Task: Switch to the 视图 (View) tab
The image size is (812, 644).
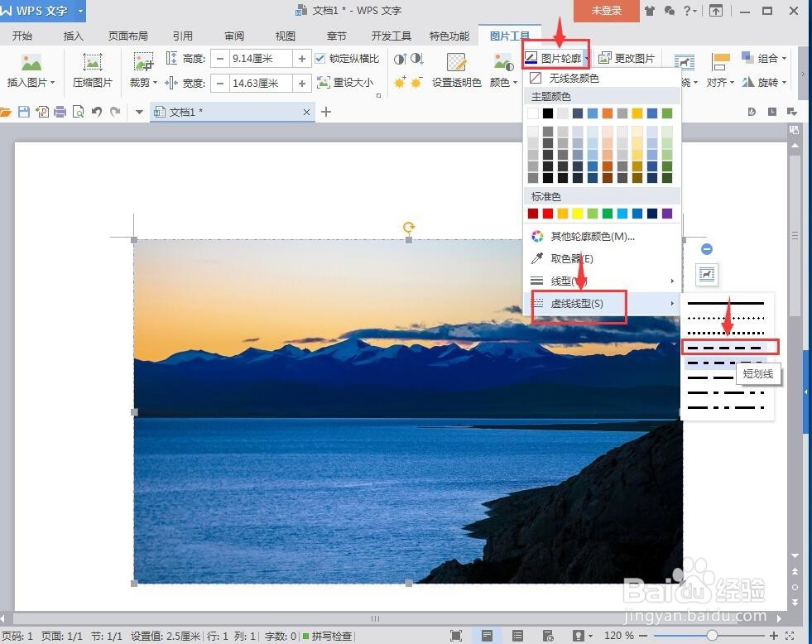Action: point(286,36)
